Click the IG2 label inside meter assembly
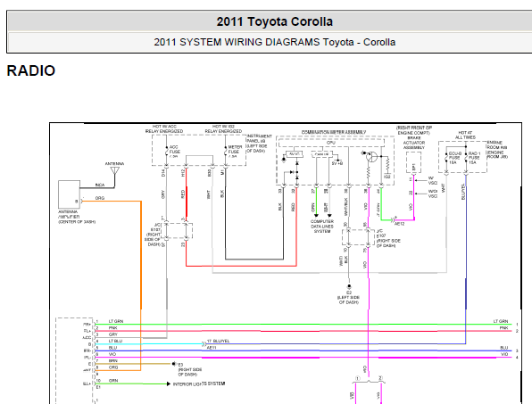The height and width of the screenshot is (404, 532). point(387,177)
